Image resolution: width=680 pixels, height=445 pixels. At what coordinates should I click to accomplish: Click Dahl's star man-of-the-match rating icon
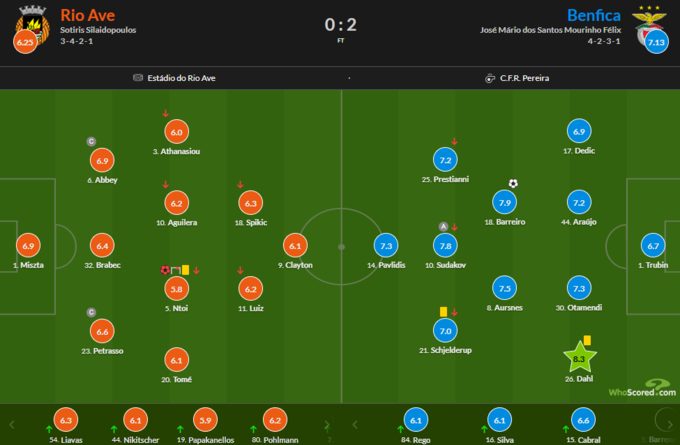[x=579, y=358]
